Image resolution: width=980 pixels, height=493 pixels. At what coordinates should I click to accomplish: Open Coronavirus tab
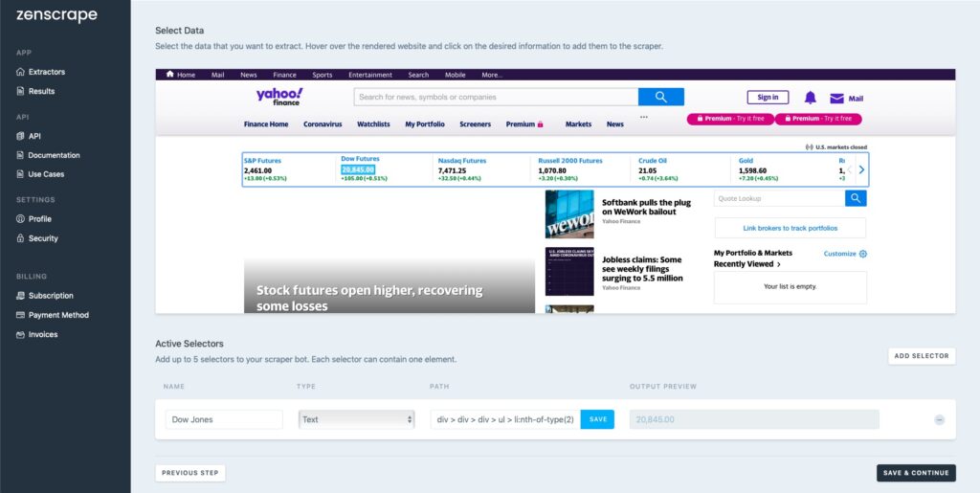[x=323, y=124]
